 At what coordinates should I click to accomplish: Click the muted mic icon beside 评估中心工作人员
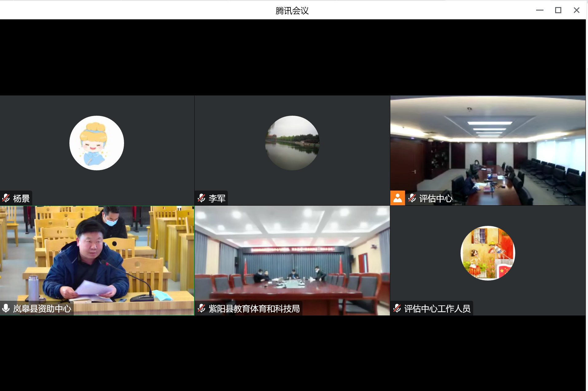click(397, 308)
